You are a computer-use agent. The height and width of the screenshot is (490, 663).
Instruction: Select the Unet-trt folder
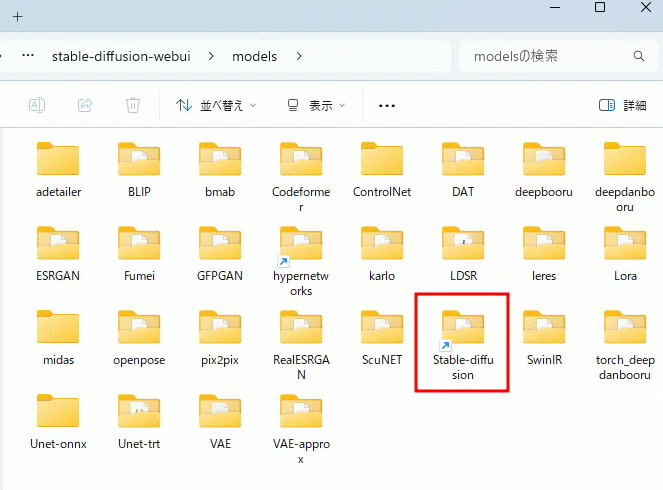[139, 422]
